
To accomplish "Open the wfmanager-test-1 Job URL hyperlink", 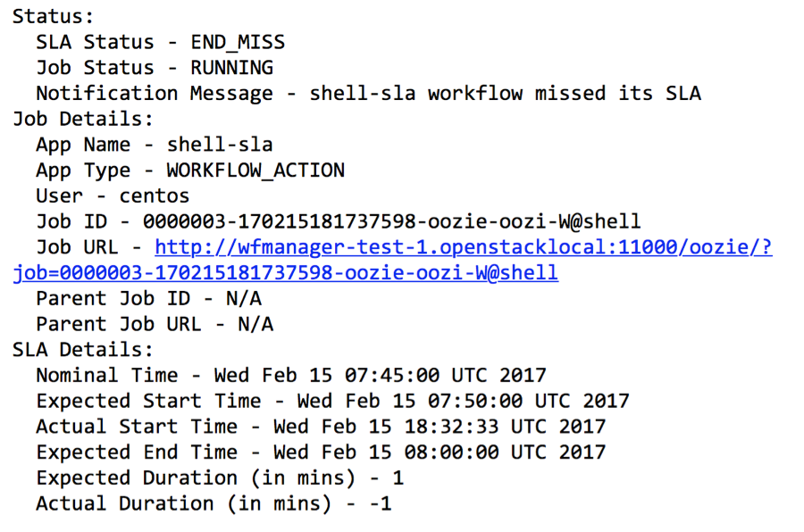I will 463,247.
